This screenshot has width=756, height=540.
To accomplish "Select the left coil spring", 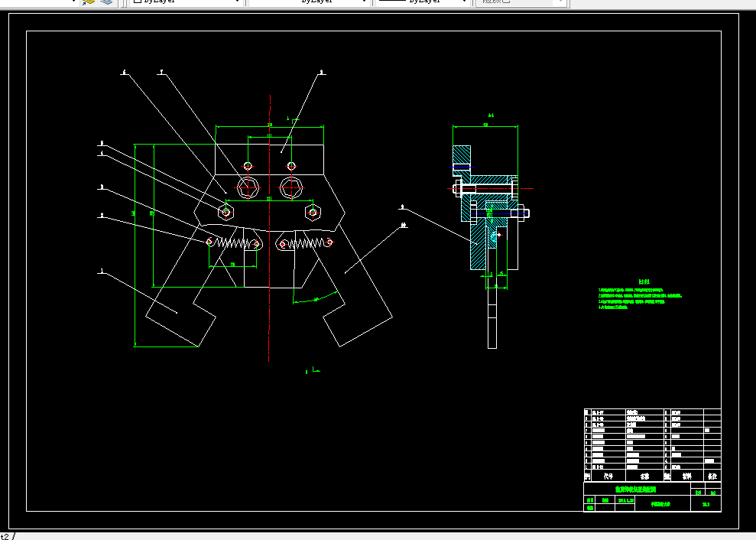I will [233, 242].
